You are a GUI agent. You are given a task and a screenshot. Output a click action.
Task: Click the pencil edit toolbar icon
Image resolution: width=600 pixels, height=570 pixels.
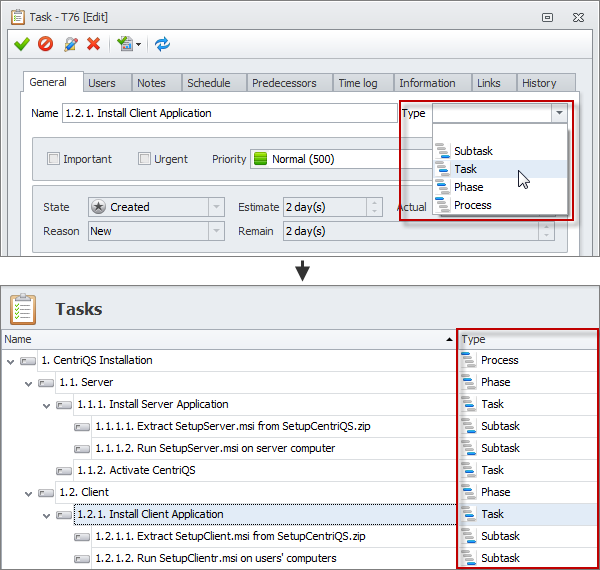(x=70, y=44)
